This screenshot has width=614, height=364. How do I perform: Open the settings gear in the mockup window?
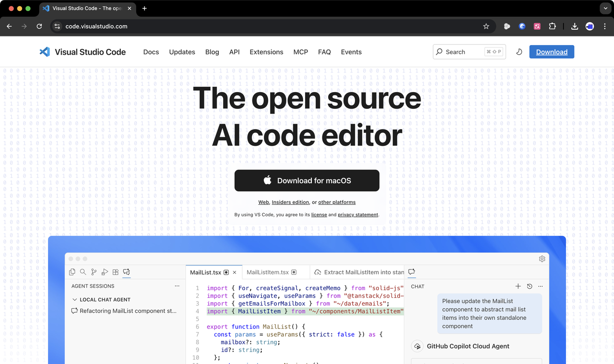click(x=542, y=259)
